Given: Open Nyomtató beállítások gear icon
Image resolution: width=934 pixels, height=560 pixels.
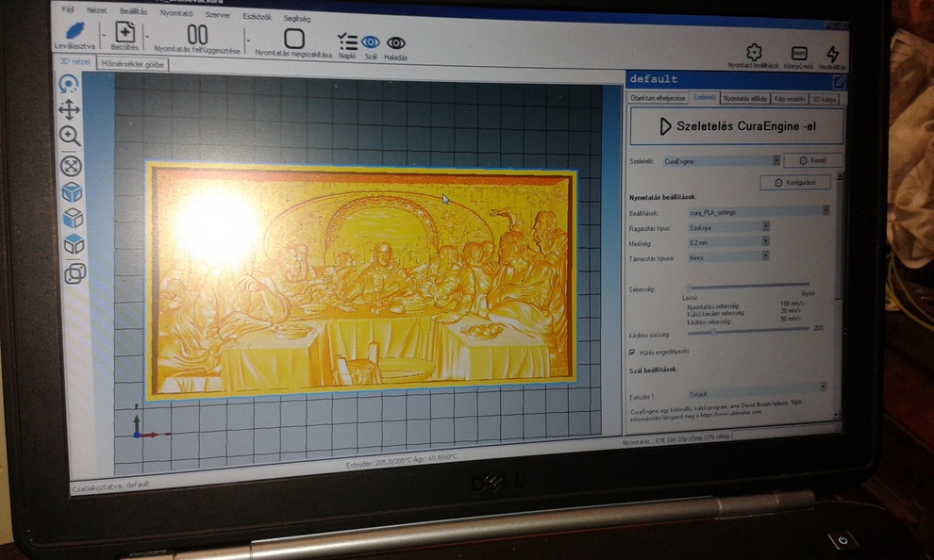Looking at the screenshot, I should [x=754, y=53].
